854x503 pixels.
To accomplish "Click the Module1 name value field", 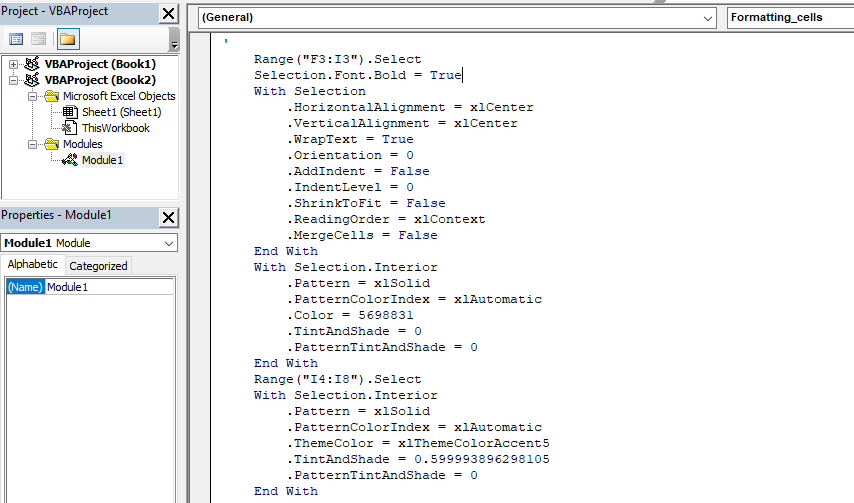I will click(109, 287).
